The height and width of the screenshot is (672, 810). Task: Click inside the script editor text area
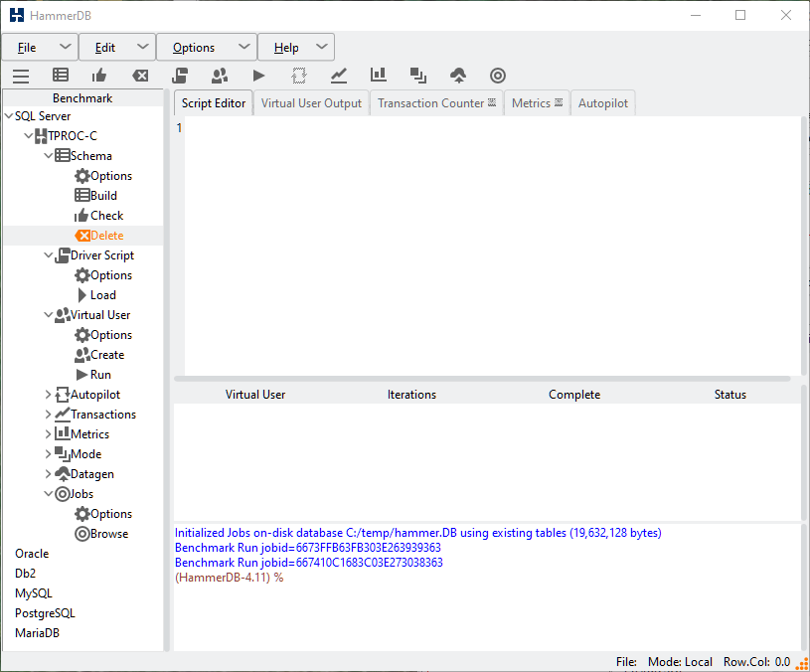pyautogui.click(x=492, y=246)
